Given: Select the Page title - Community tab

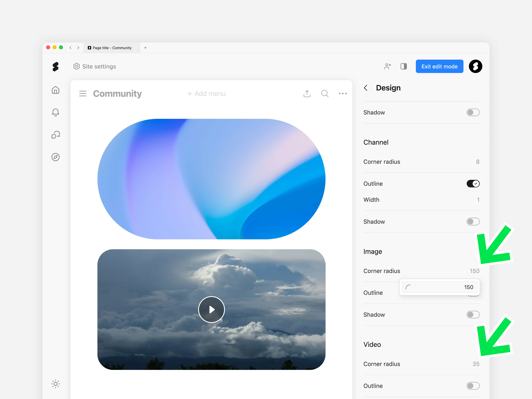Looking at the screenshot, I should point(112,48).
